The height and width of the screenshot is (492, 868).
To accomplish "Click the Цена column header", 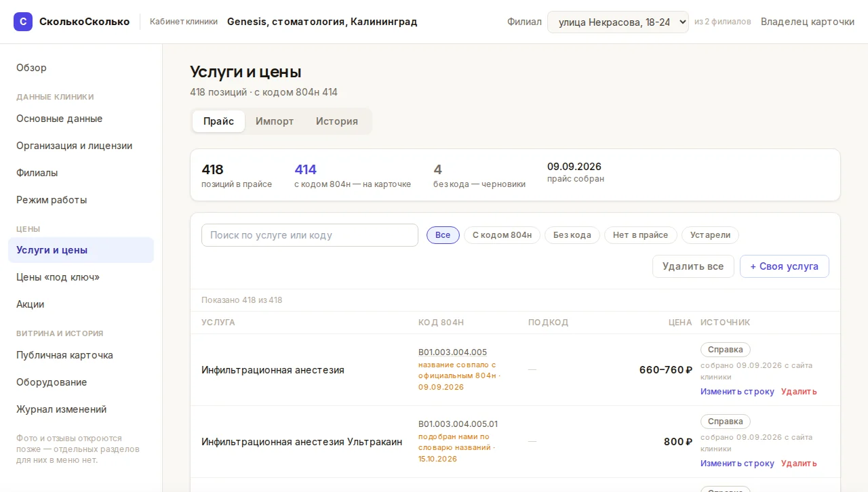I will click(x=680, y=323).
